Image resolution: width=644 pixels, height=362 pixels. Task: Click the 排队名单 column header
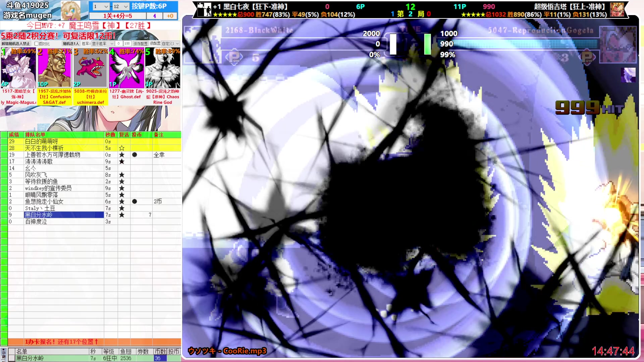coord(64,135)
